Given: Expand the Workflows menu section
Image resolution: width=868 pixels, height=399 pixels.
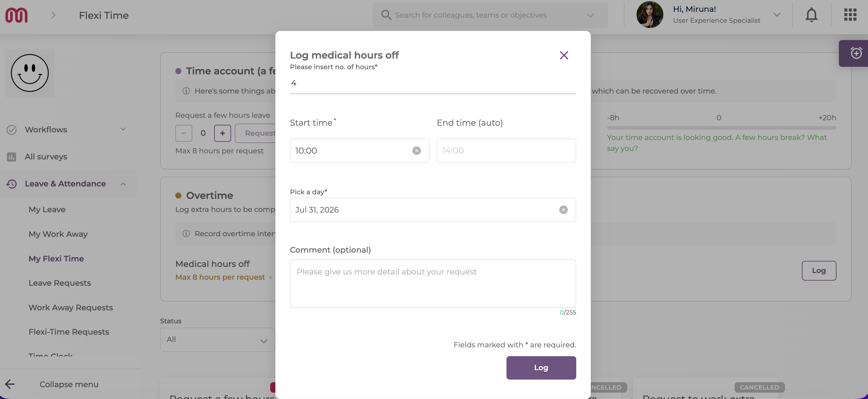Looking at the screenshot, I should point(123,129).
